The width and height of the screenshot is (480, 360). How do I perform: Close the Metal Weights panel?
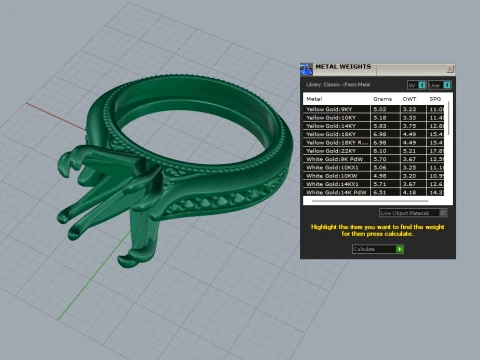point(450,69)
